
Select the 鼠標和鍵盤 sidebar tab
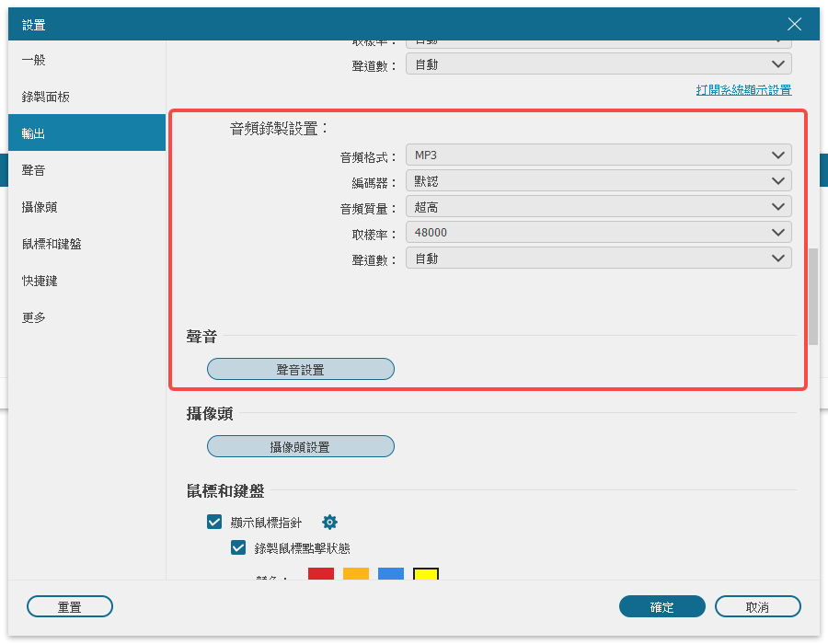pyautogui.click(x=87, y=244)
